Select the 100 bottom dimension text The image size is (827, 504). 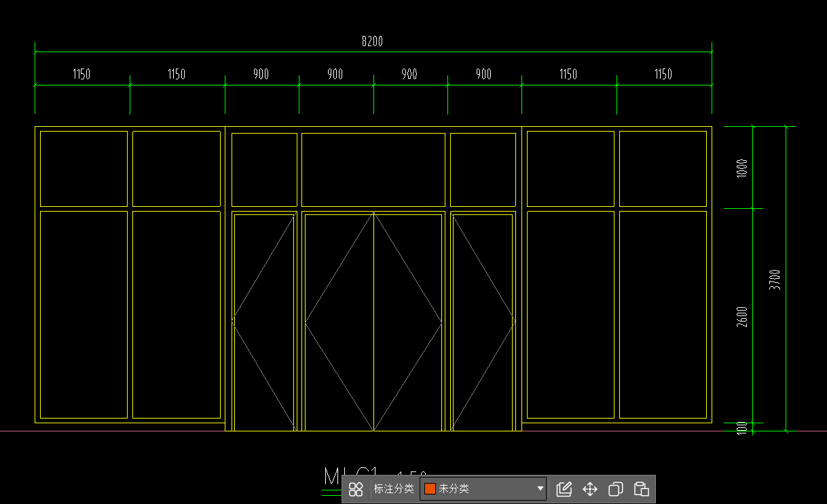coord(742,427)
